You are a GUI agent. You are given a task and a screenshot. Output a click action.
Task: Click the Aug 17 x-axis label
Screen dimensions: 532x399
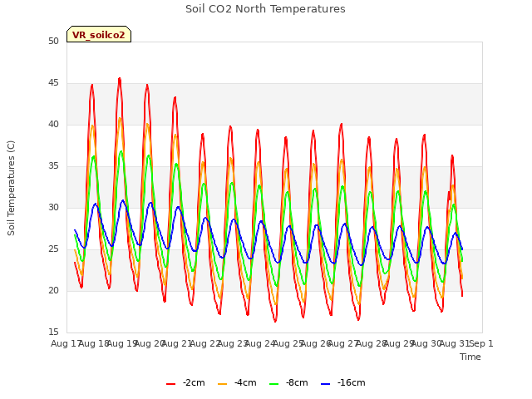65,343
